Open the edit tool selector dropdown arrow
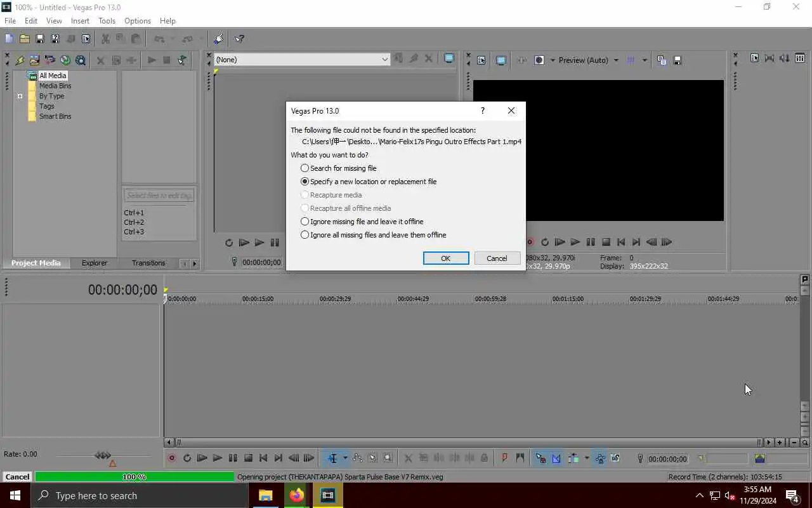Viewport: 812px width, 508px height. pos(345,458)
